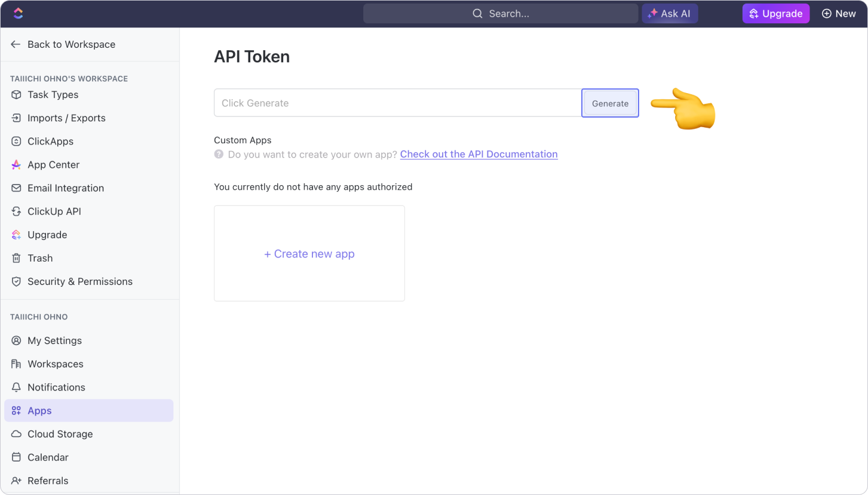Click the Cloud Storage cloud icon
Image resolution: width=868 pixels, height=495 pixels.
16,434
